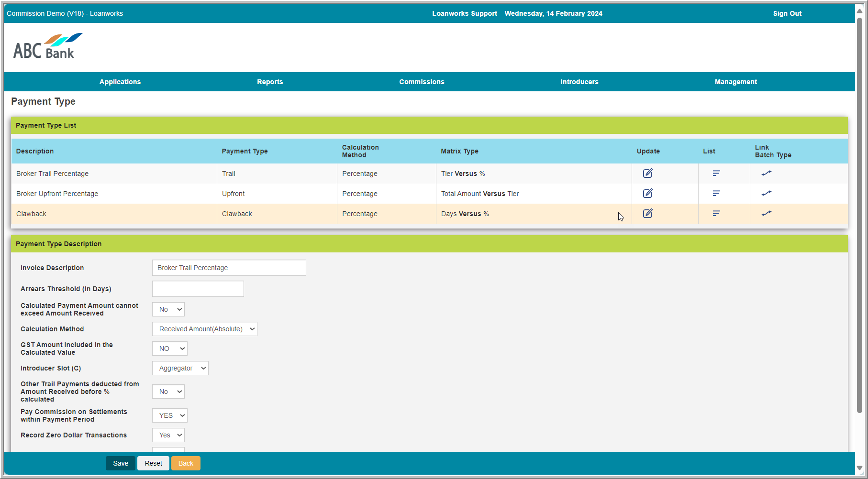
Task: Click the Arrears Threshold input field
Action: point(198,289)
